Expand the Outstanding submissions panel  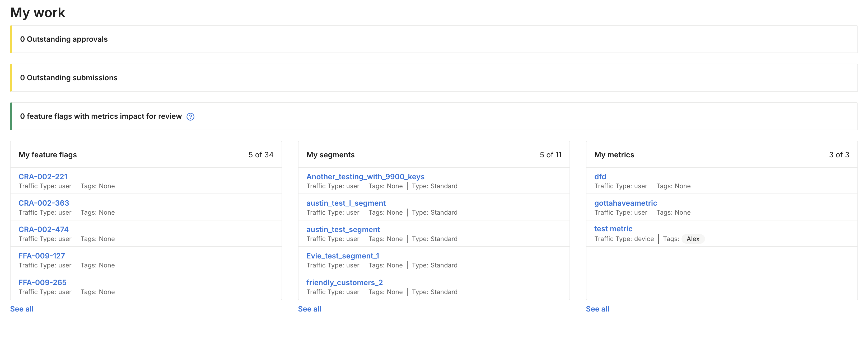coord(69,78)
